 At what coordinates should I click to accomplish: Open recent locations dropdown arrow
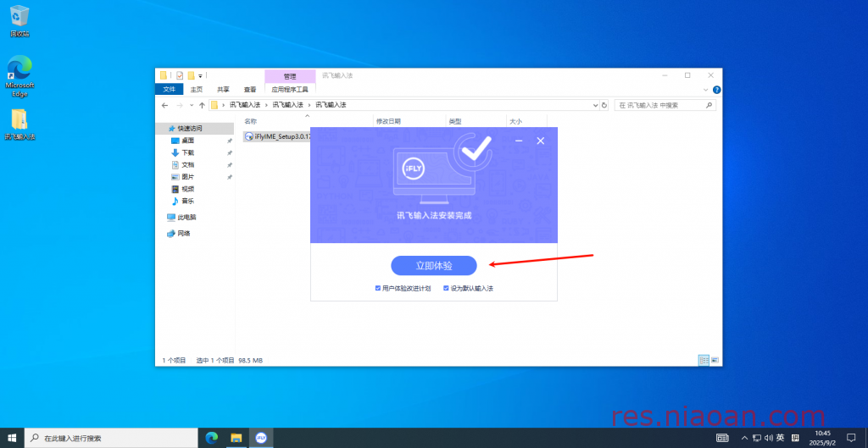(192, 105)
